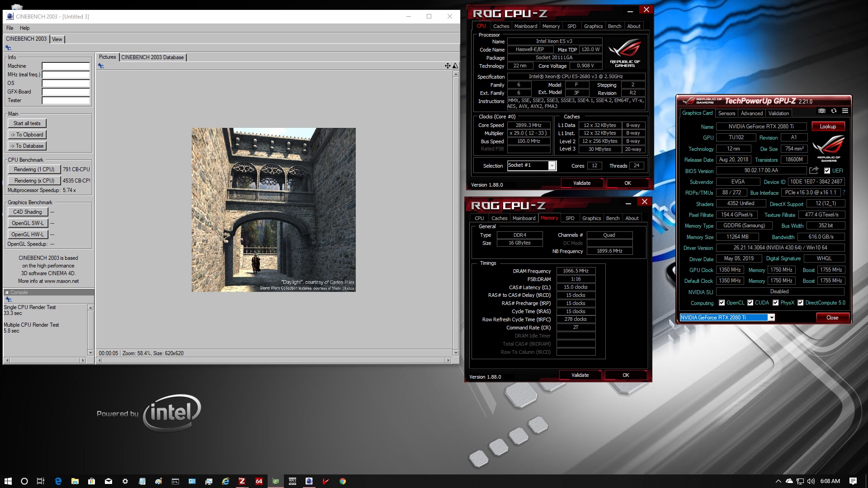
Task: Open the notification center icon in system tray
Action: (x=853, y=481)
